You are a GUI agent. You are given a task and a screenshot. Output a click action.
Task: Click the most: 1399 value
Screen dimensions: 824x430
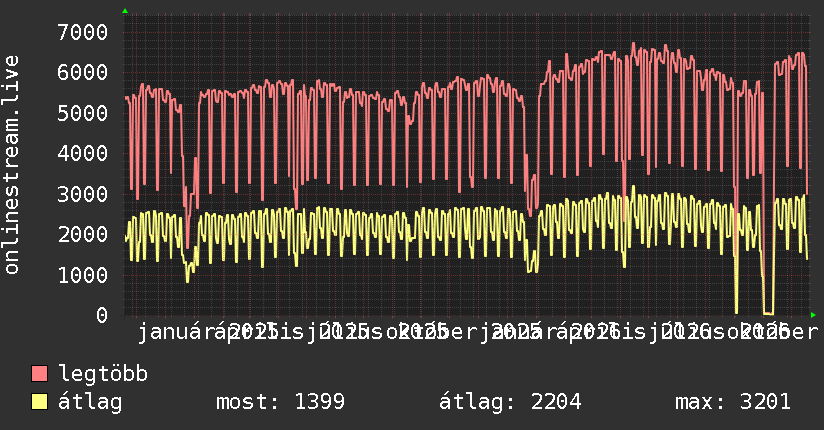tap(281, 402)
